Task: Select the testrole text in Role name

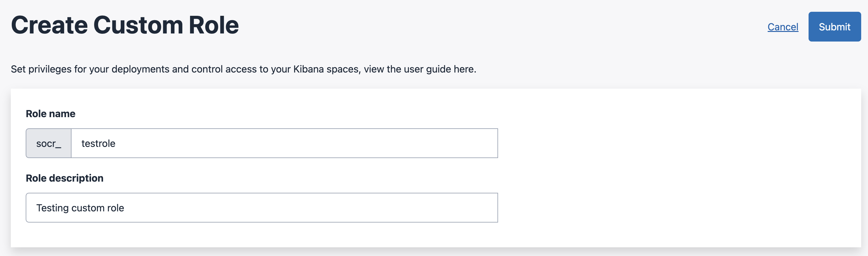Action: 98,143
